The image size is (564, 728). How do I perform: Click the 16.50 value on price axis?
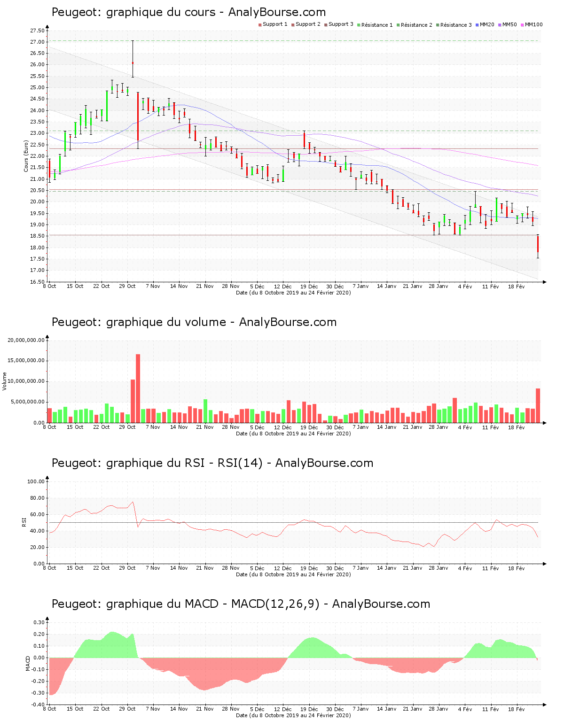coord(37,282)
